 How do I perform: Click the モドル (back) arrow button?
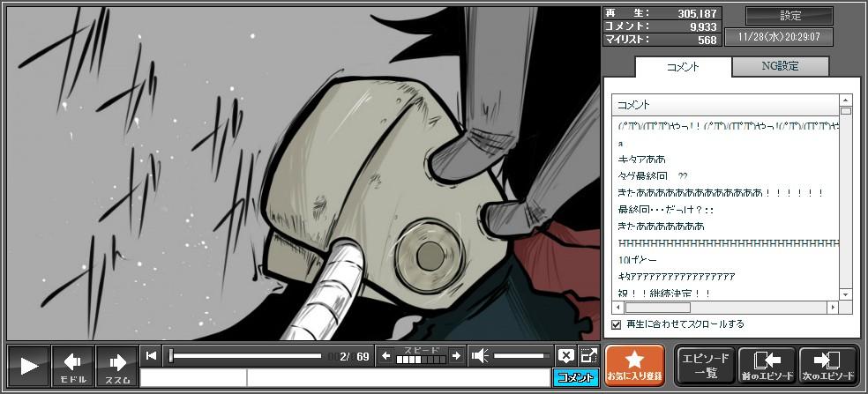click(72, 365)
